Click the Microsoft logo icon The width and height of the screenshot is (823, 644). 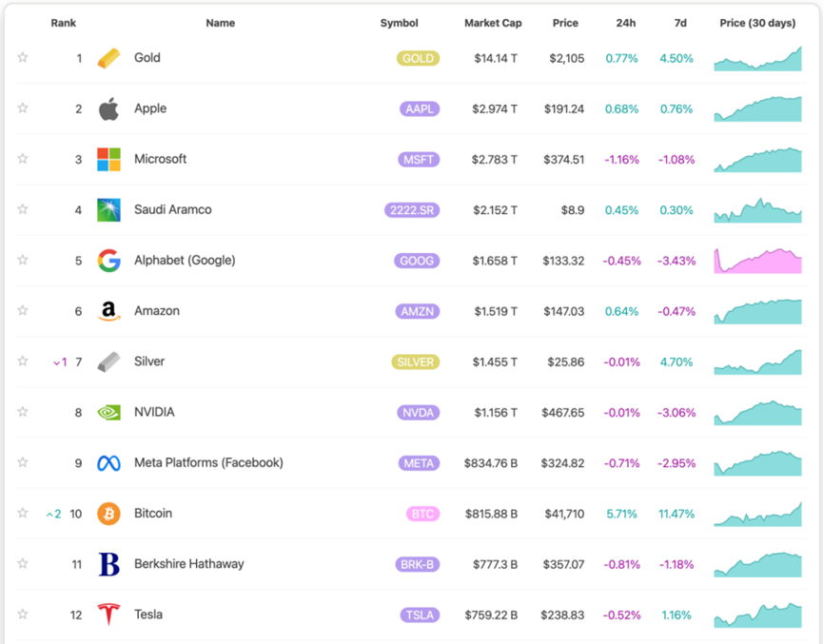coord(109,159)
